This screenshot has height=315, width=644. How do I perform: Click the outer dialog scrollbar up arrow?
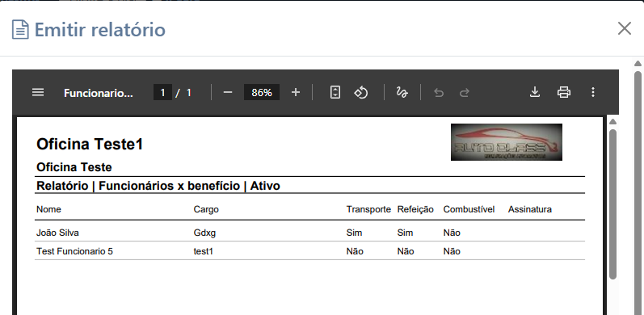(x=638, y=63)
